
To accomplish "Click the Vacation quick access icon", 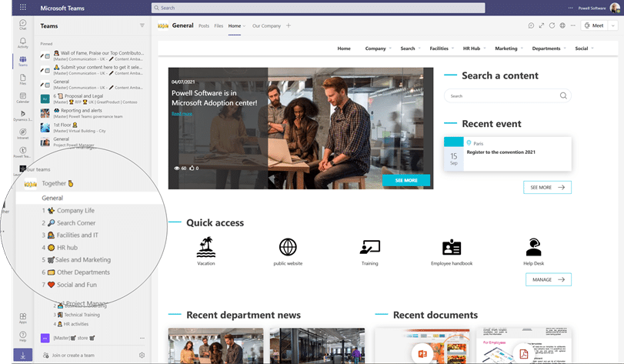I will pos(205,247).
